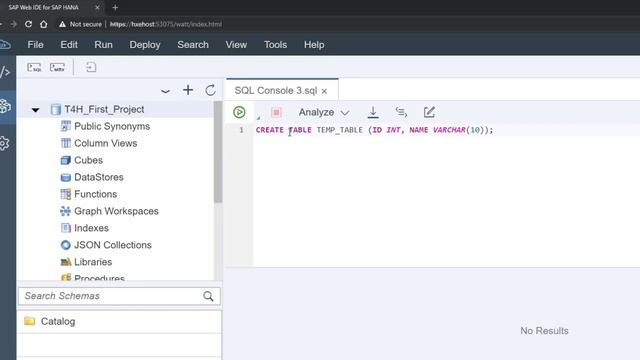Select DataStores in the tree
Viewport: 640px width, 360px height.
tap(98, 177)
